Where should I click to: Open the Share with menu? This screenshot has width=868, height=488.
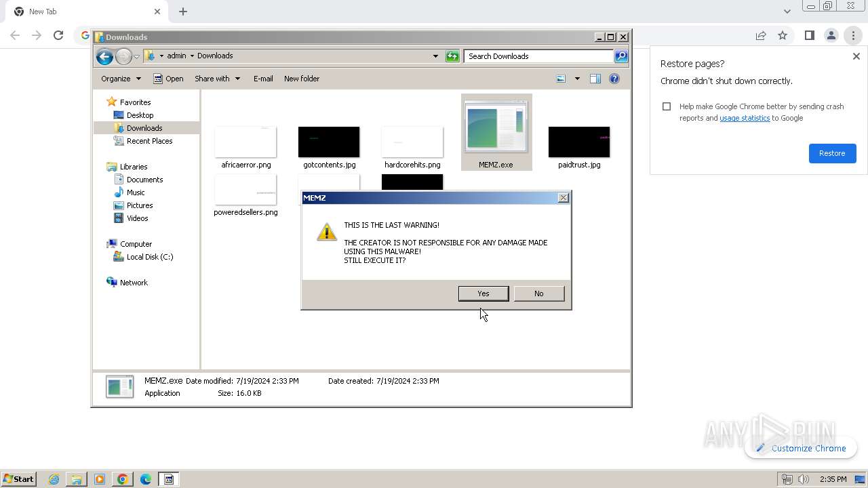(217, 79)
